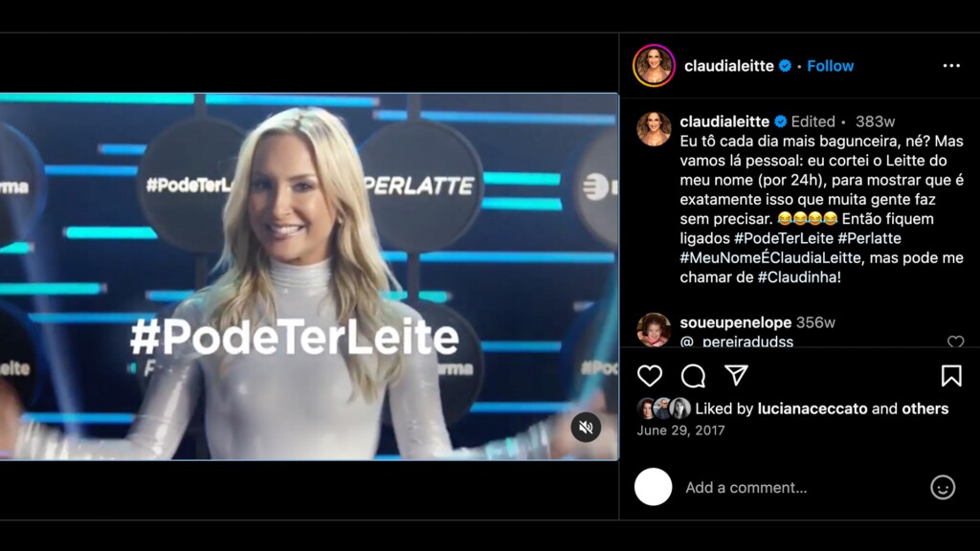980x551 pixels.
Task: Open soueupenelope commenter profile
Action: tap(736, 322)
